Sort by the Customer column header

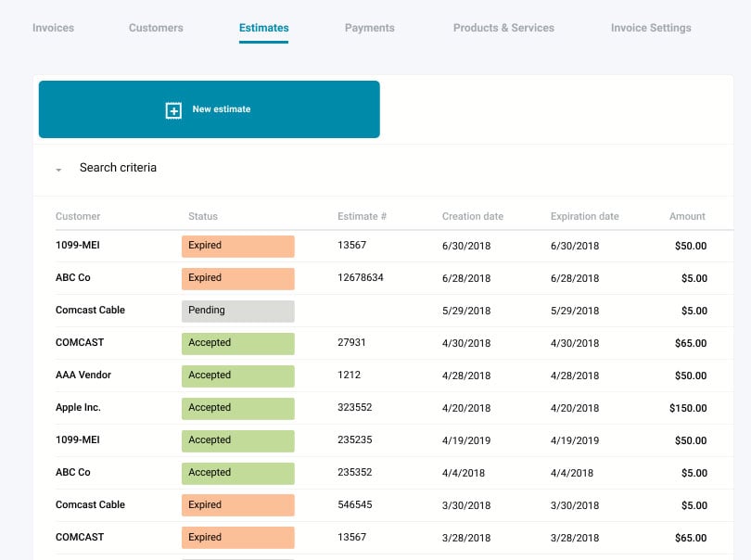tap(77, 216)
